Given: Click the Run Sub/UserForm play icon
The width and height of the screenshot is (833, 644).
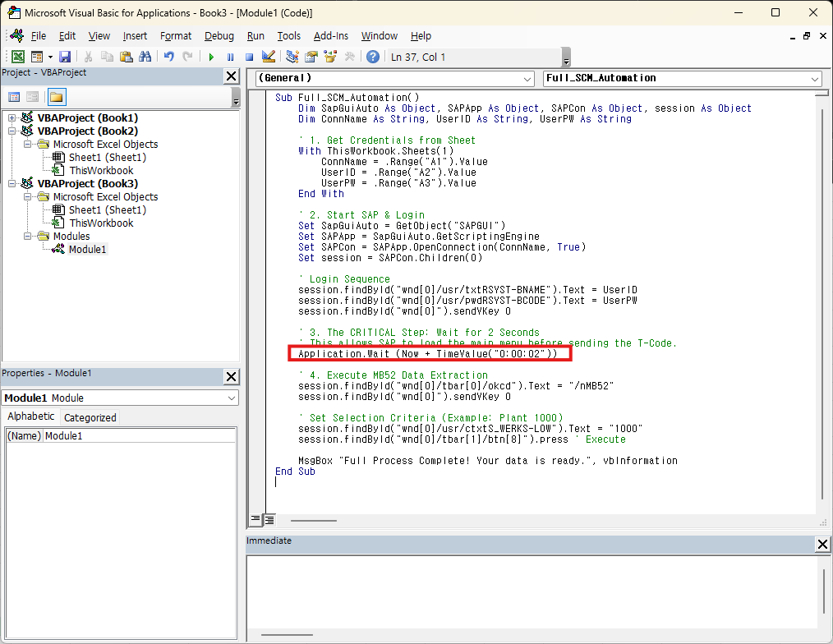Looking at the screenshot, I should (211, 57).
